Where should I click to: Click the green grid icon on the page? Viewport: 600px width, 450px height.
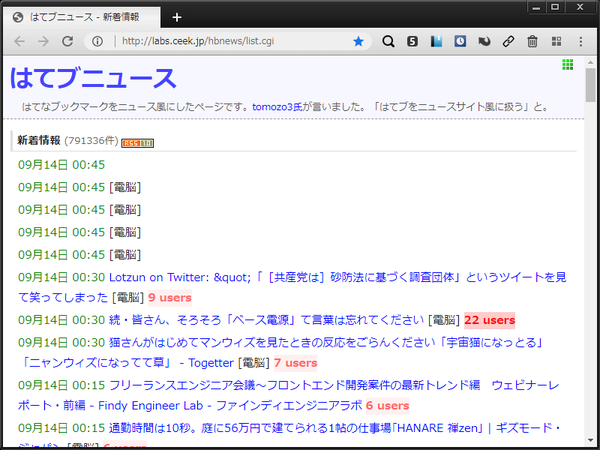click(x=567, y=65)
